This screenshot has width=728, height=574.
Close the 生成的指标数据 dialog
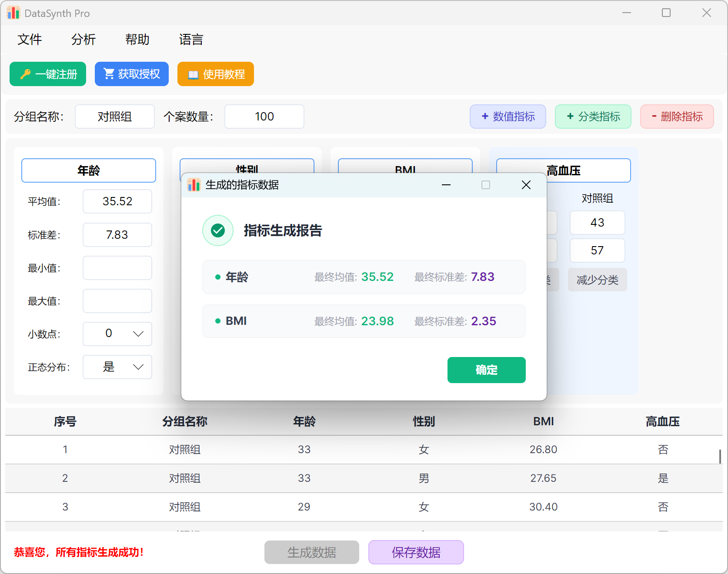526,185
